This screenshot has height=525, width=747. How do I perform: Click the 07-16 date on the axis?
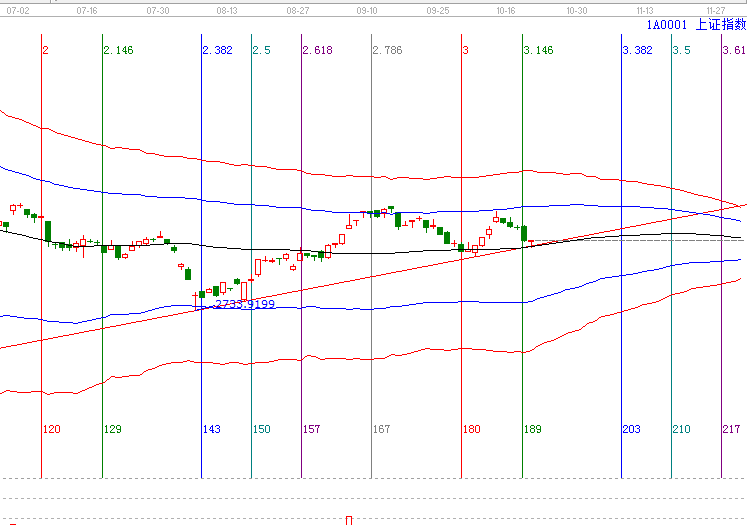87,10
